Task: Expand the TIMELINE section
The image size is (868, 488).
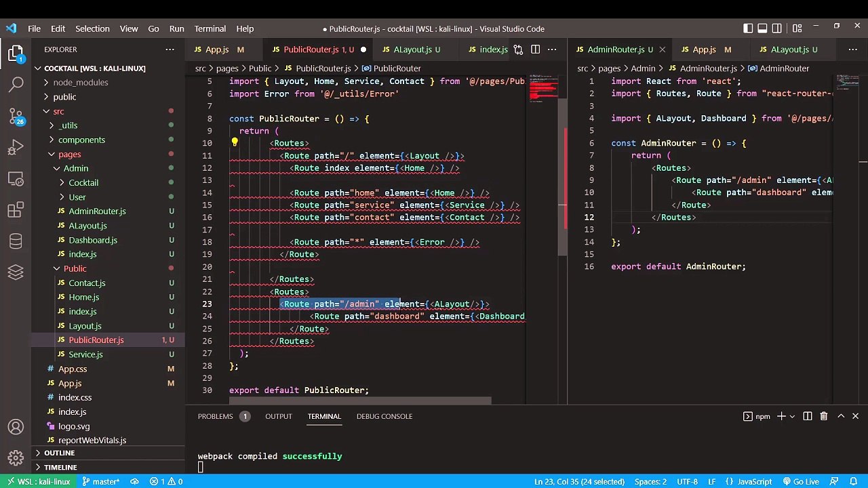Action: pyautogui.click(x=60, y=467)
